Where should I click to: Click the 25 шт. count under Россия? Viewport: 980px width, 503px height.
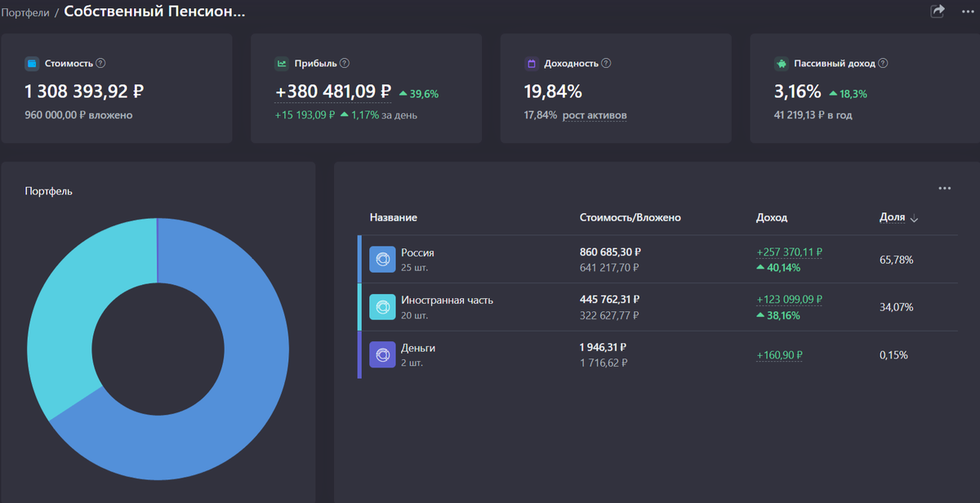[414, 267]
